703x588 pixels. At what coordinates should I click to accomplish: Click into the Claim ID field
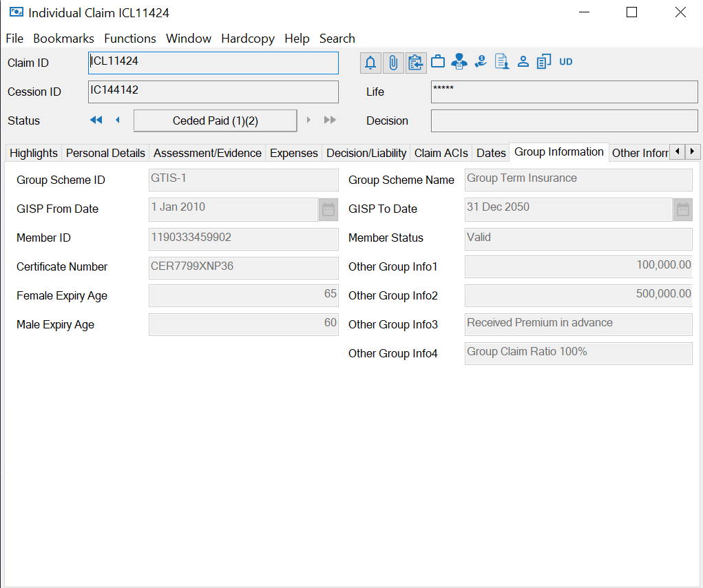[x=213, y=63]
